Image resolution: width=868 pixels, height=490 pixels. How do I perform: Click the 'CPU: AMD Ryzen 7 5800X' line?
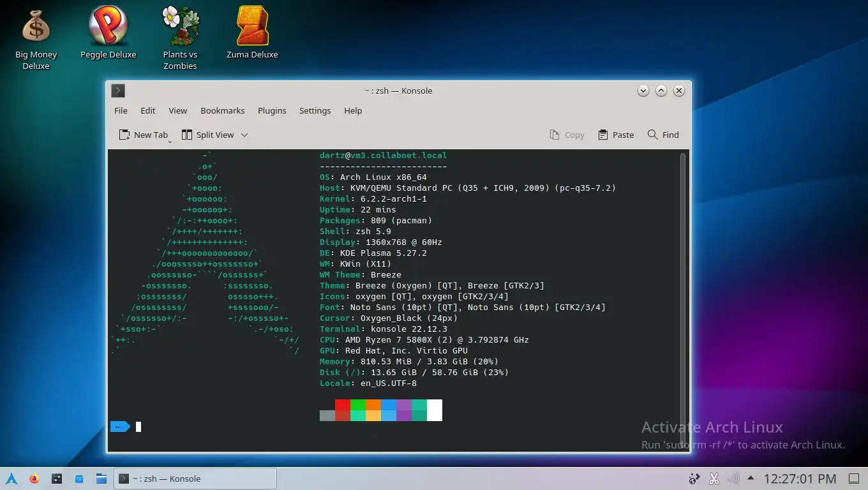424,339
